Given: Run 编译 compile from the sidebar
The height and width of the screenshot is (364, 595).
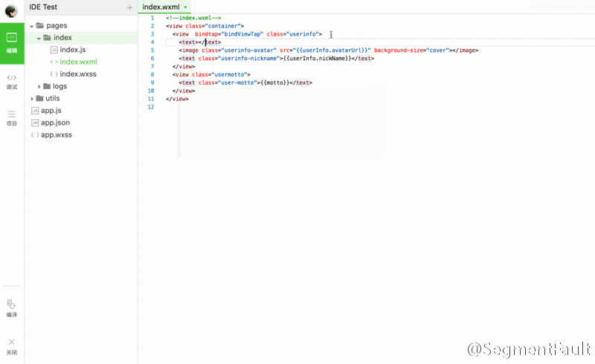Looking at the screenshot, I should point(12,308).
